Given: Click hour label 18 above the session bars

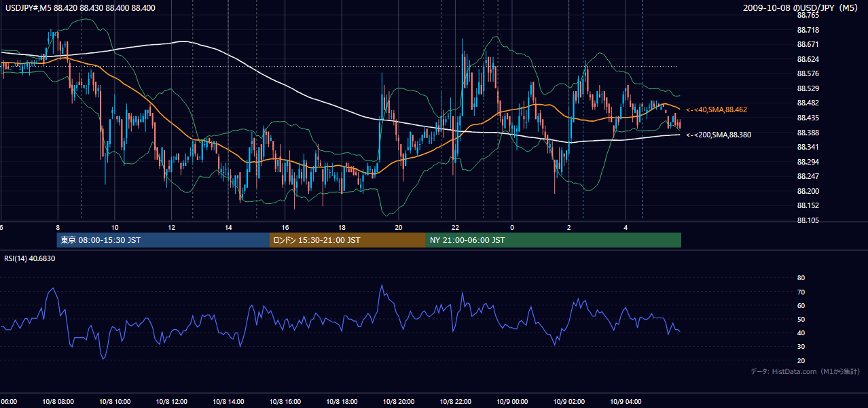Looking at the screenshot, I should point(342,227).
